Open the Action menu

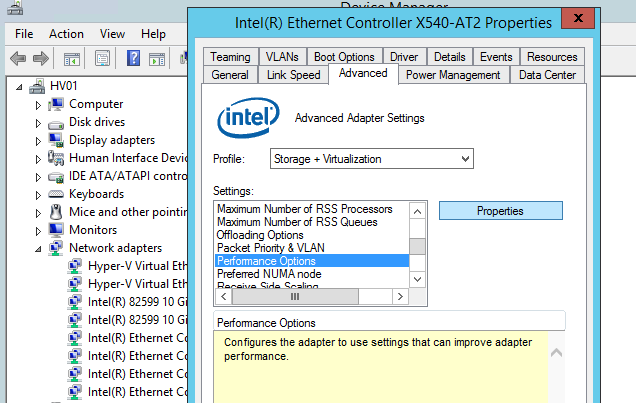(x=66, y=34)
